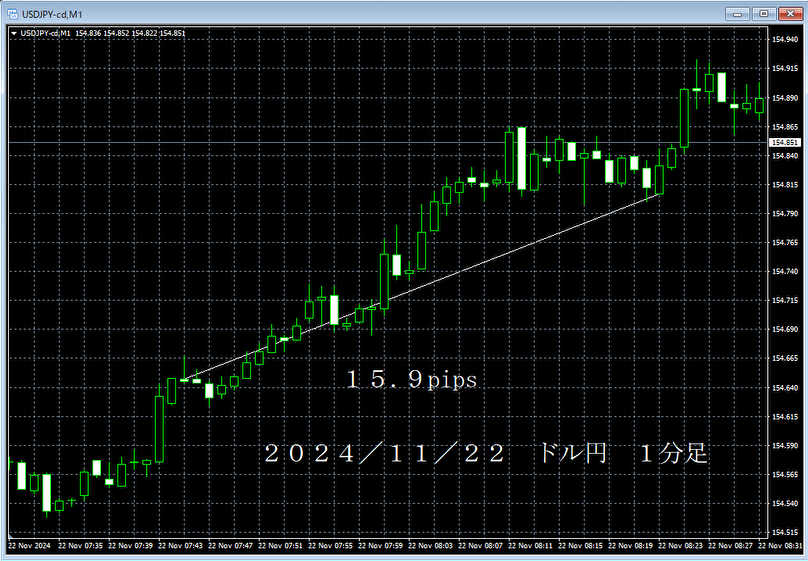
Task: Click the 154.515 price scale value
Action: pyautogui.click(x=785, y=532)
